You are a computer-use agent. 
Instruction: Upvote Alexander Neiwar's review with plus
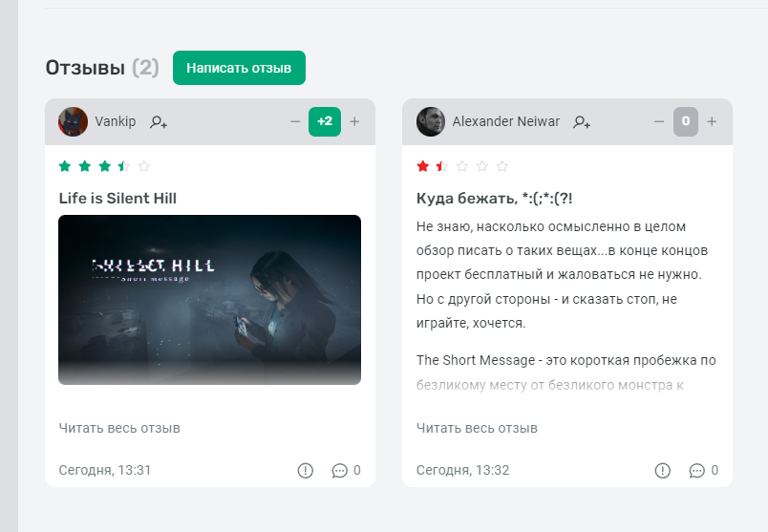[712, 121]
